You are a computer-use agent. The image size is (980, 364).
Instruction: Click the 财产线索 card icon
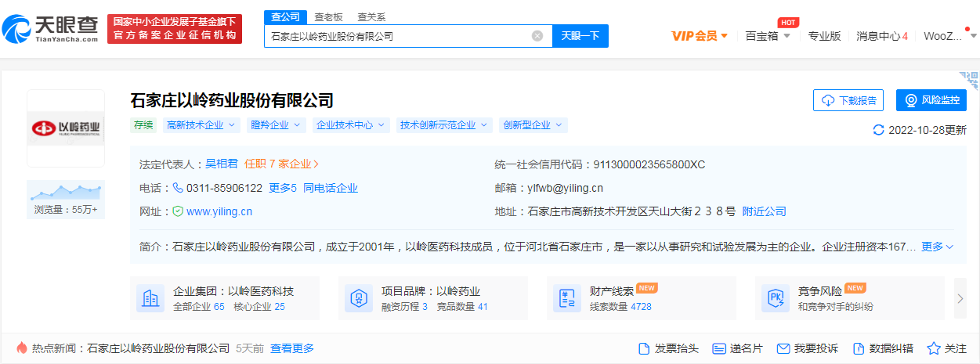[x=567, y=298]
